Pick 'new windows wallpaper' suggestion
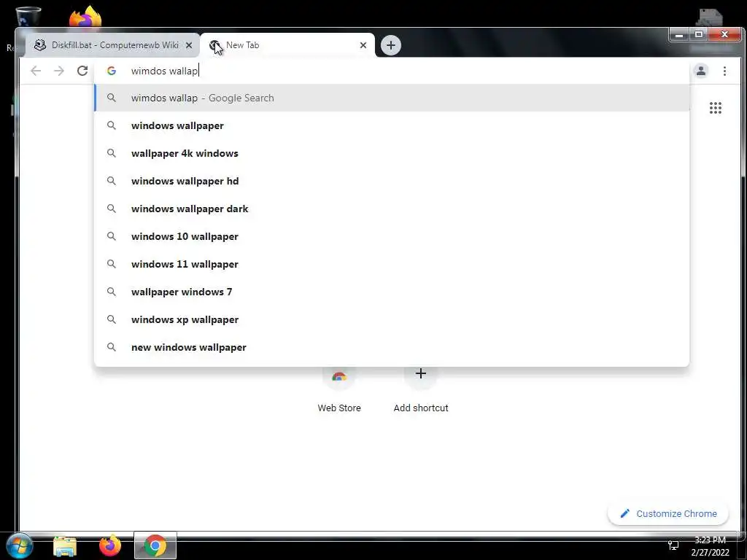 coord(392,347)
